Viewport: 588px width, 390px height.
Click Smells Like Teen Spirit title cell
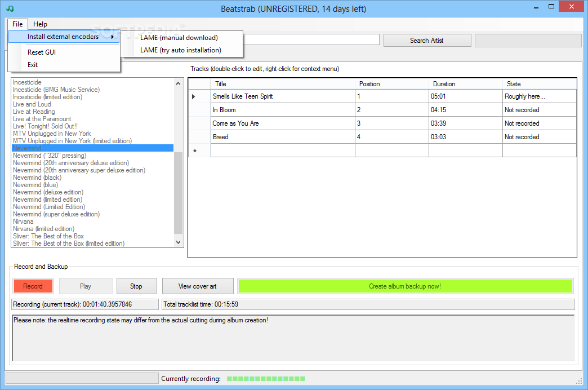click(x=283, y=96)
